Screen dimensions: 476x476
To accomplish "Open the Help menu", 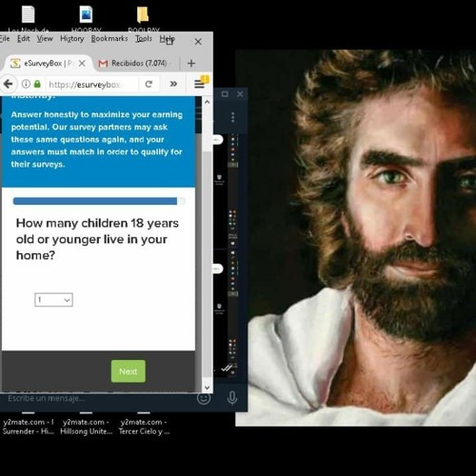I will click(x=167, y=39).
